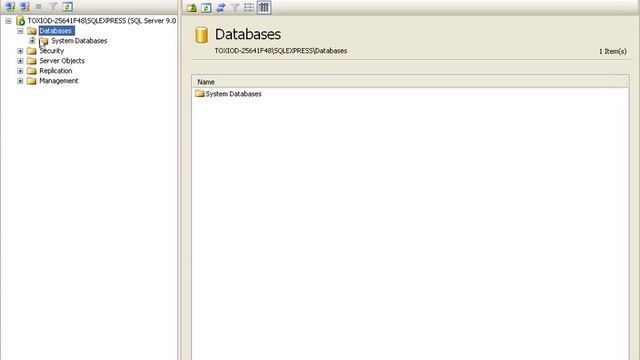Select the Report columns view icon
Viewport: 640px width, 360px height.
point(264,7)
